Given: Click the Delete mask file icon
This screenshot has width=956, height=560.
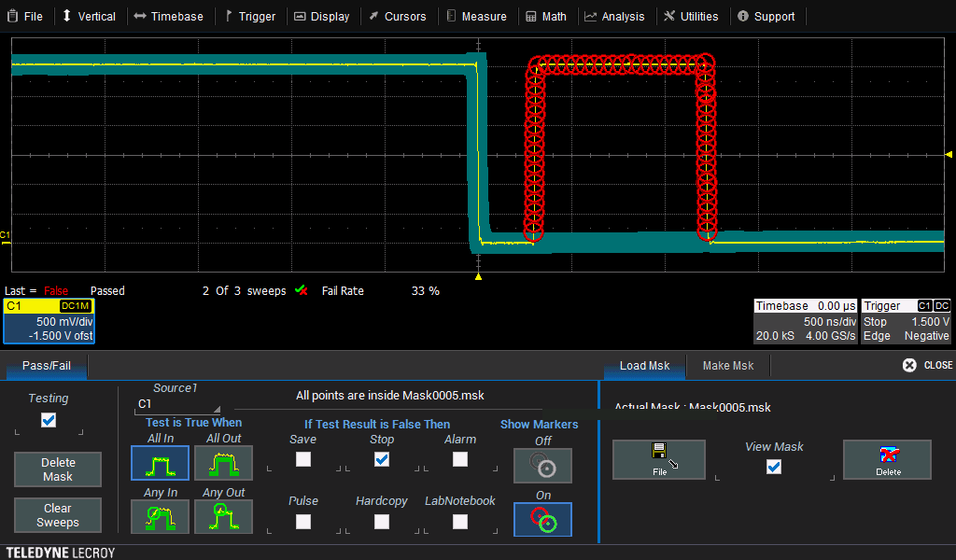Looking at the screenshot, I should tap(887, 459).
